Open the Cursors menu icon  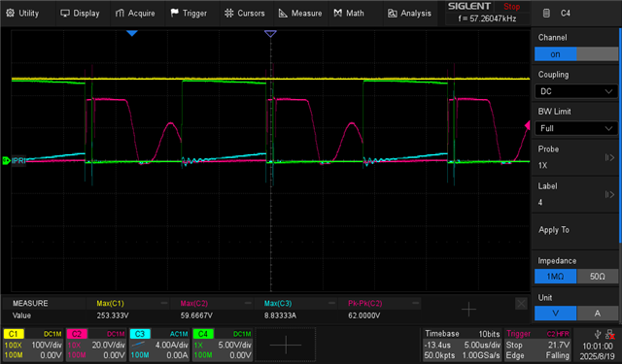(x=229, y=13)
